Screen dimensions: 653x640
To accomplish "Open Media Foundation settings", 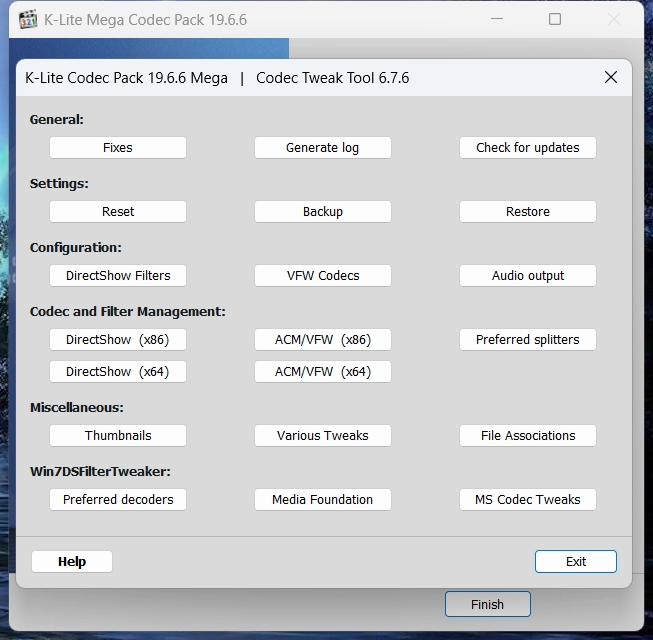I will [x=323, y=500].
